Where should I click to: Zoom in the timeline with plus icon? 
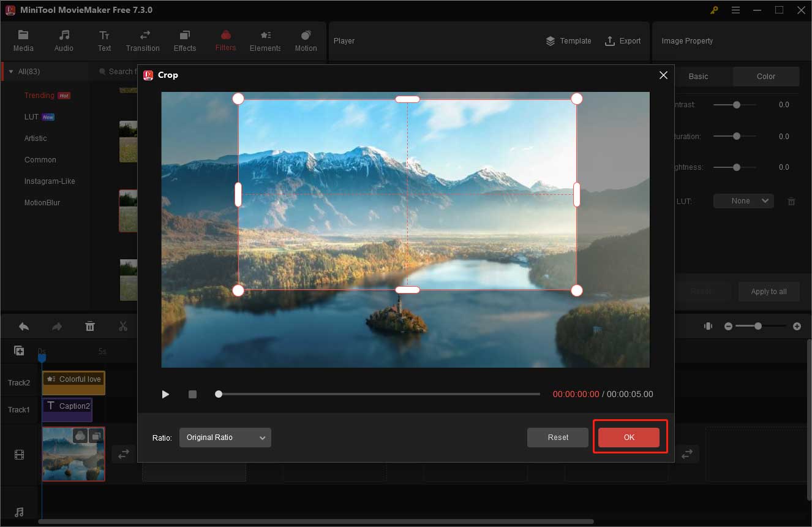tap(797, 327)
